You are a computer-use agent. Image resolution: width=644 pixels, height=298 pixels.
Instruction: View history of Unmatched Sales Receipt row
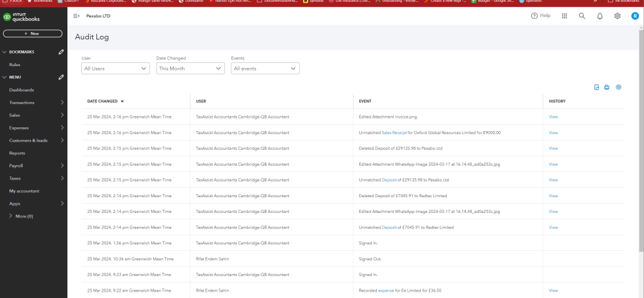click(553, 132)
